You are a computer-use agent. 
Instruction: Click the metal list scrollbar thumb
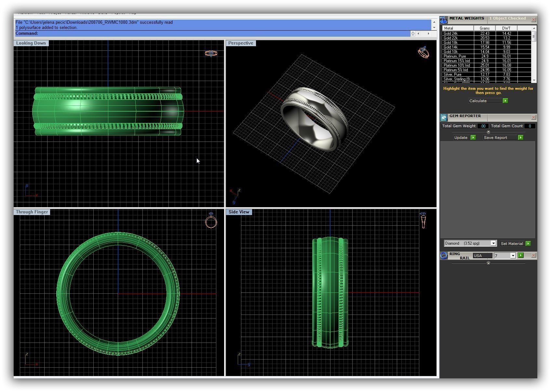click(534, 36)
